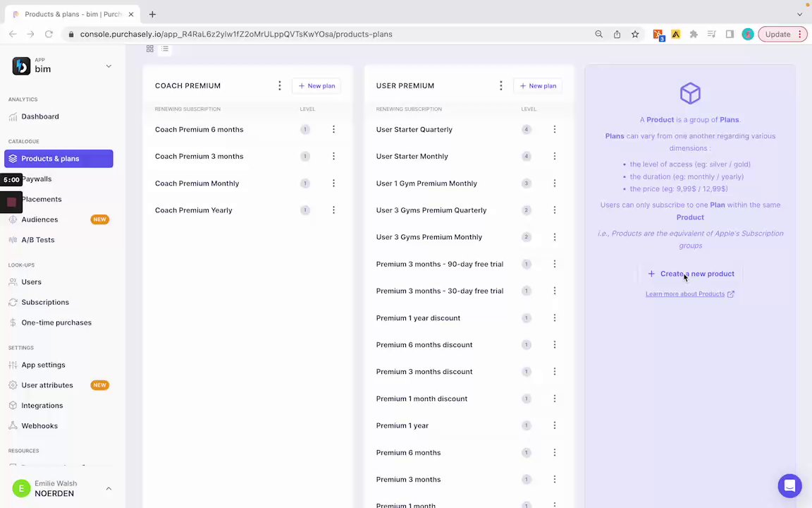Expand the bim app switcher
Screen dimensions: 812x508
(x=109, y=66)
